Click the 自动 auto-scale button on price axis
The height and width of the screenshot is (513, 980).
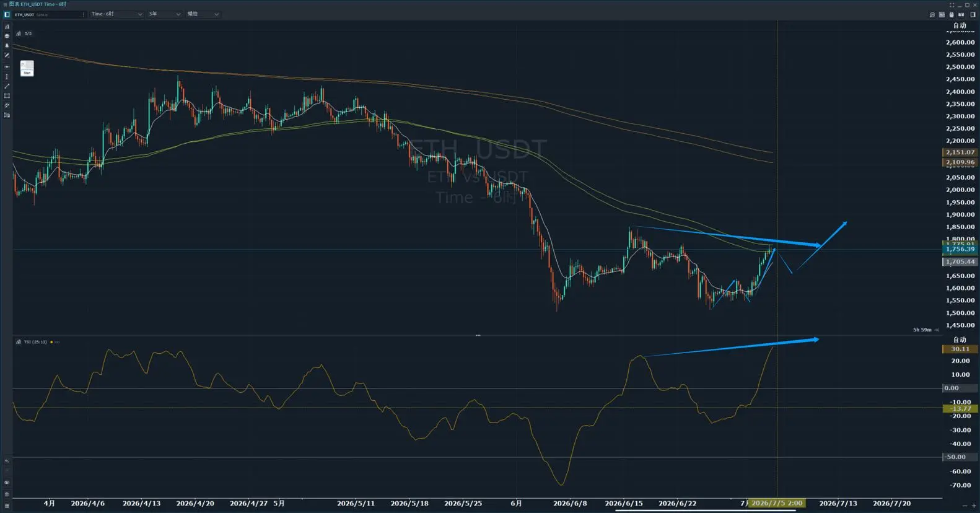coord(960,25)
